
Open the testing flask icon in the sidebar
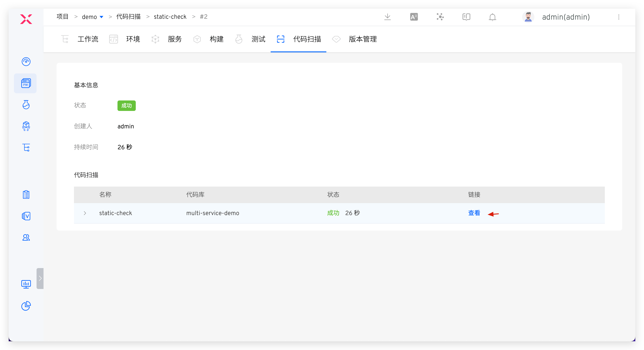[x=26, y=105]
